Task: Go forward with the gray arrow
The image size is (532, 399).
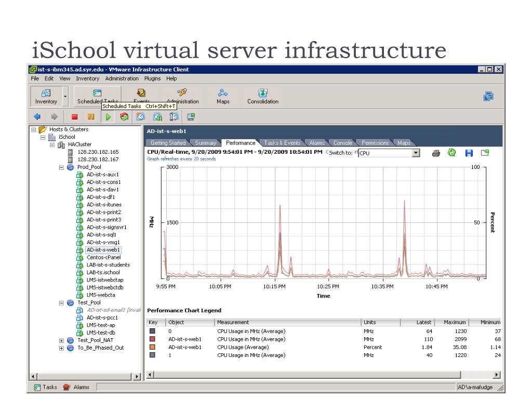Action: [54, 117]
